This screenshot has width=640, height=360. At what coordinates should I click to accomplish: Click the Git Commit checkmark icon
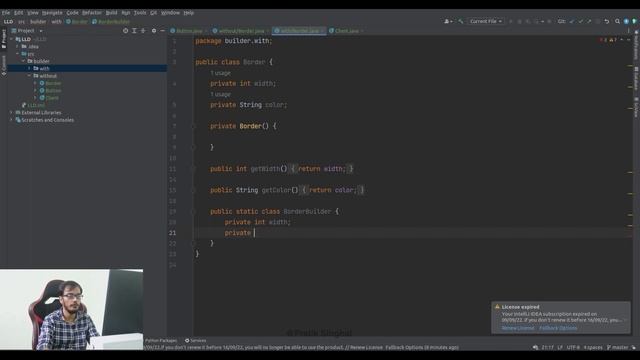tap(580, 21)
